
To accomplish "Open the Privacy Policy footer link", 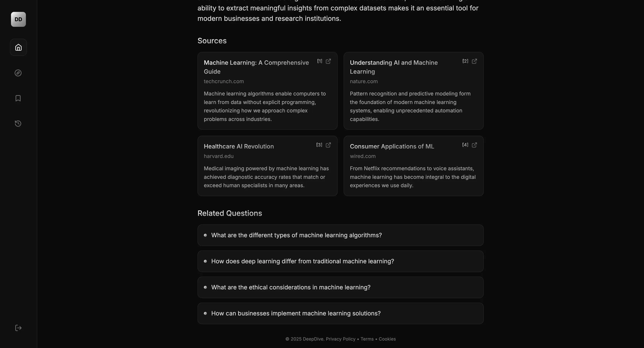I will pyautogui.click(x=340, y=339).
